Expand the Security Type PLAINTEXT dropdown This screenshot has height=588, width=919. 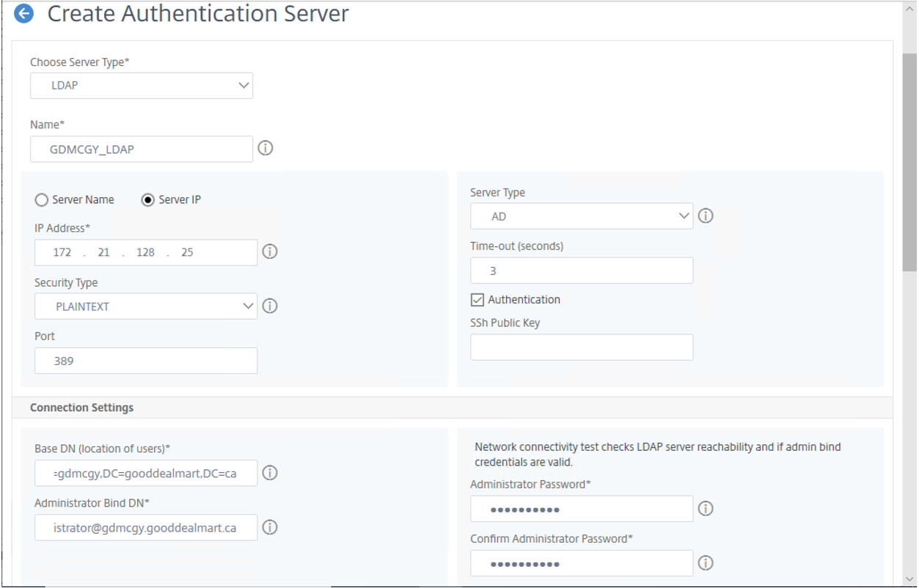tap(146, 306)
